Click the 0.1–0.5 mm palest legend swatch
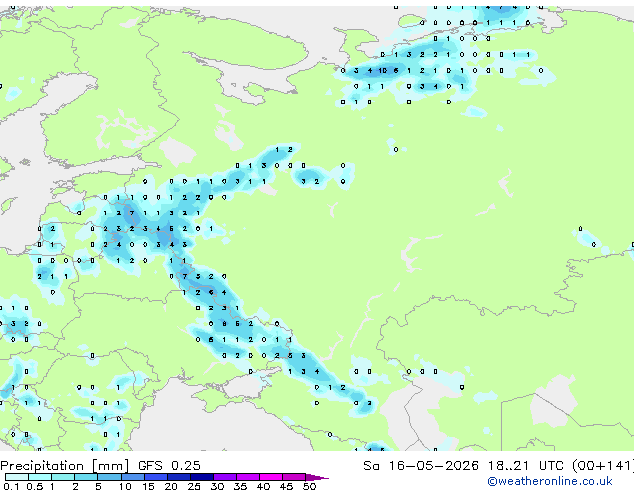The height and width of the screenshot is (490, 634). coord(17,477)
